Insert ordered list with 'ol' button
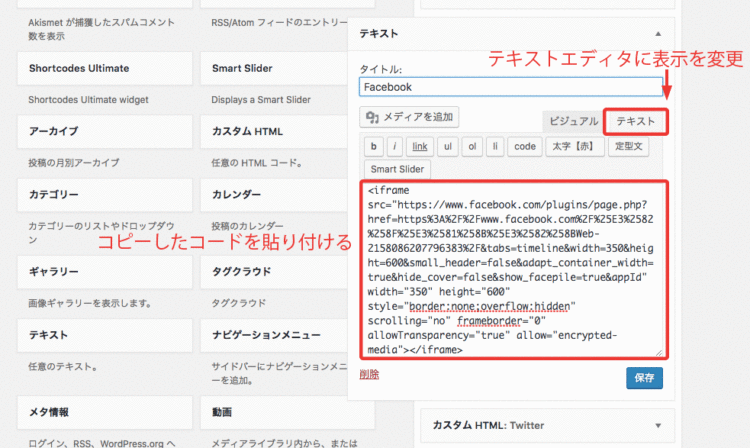The height and width of the screenshot is (448, 750). pos(473,146)
